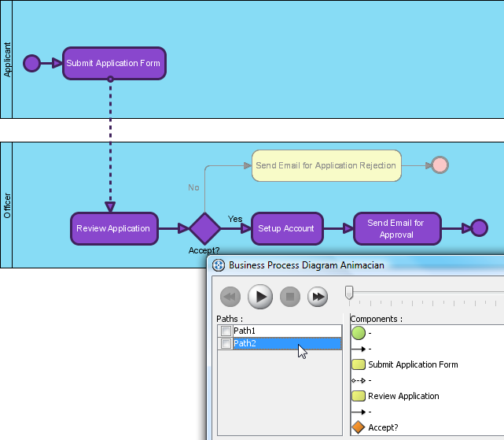Enable the Path1 checkbox
504x440 pixels.
(x=226, y=331)
